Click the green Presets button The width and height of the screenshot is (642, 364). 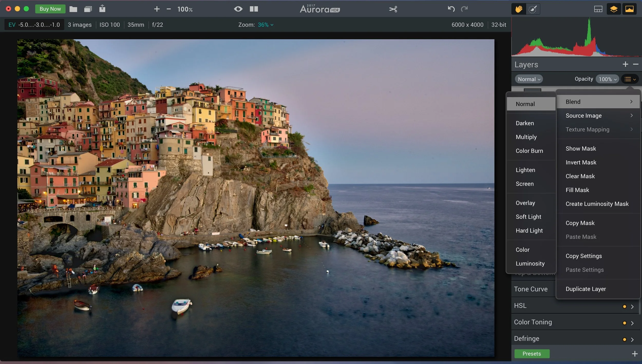tap(532, 353)
